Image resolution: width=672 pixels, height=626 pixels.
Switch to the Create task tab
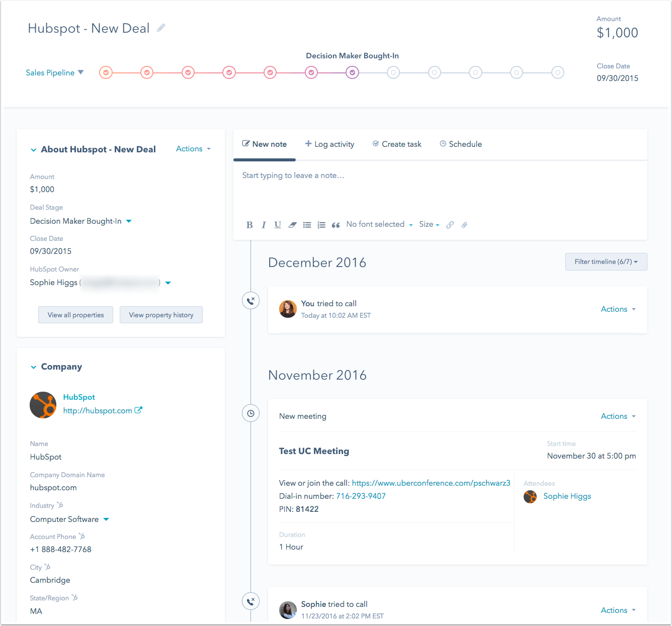[x=397, y=144]
